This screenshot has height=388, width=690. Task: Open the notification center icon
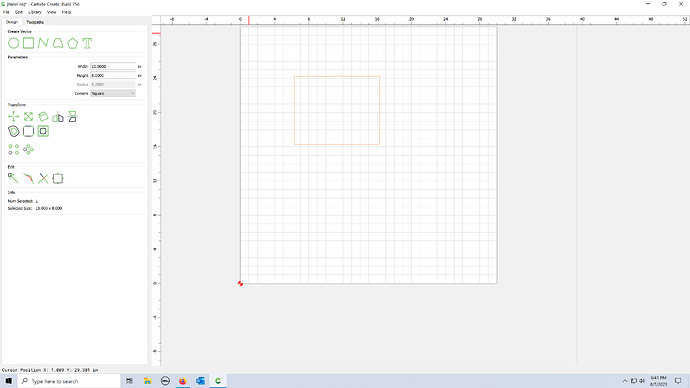click(x=678, y=381)
